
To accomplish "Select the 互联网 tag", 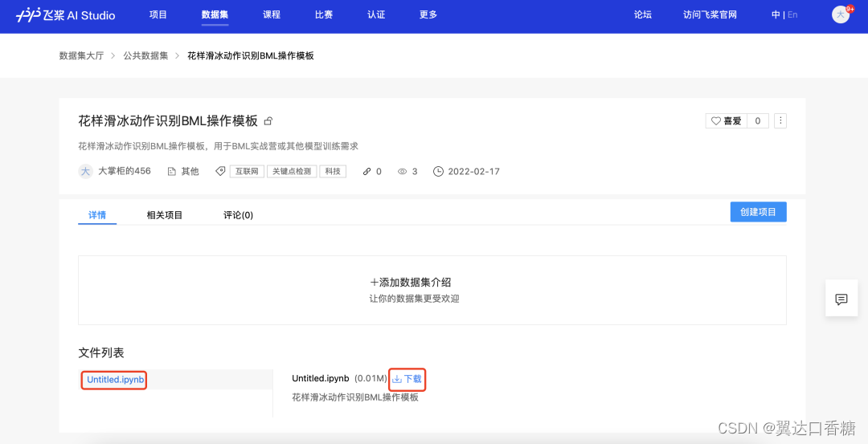I will 247,171.
